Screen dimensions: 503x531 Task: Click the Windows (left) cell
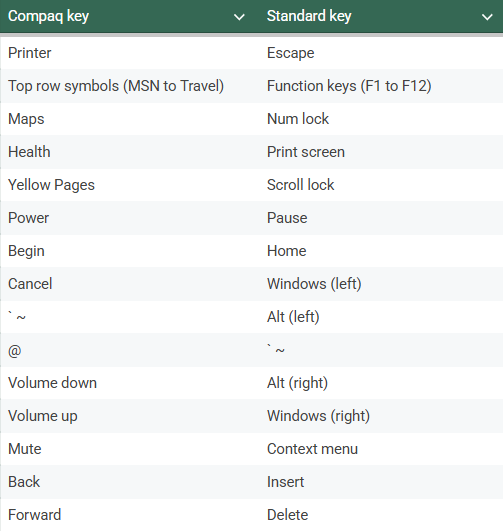pyautogui.click(x=381, y=284)
